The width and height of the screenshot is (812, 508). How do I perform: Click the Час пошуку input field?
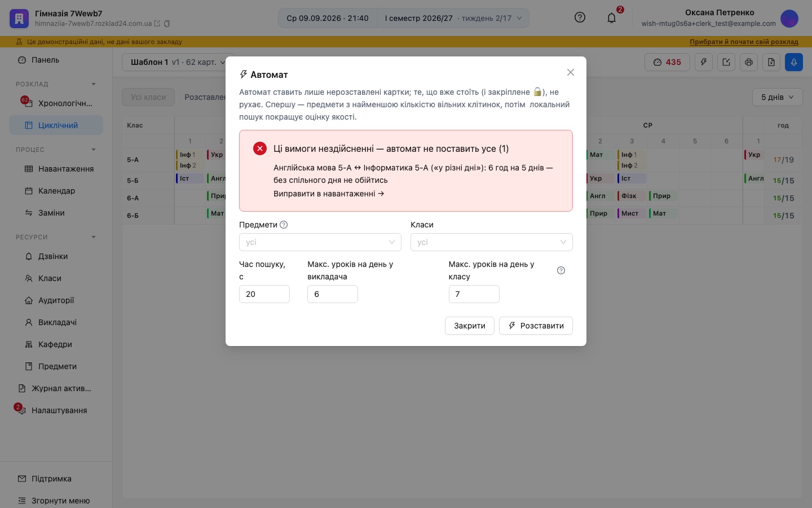[x=264, y=294]
